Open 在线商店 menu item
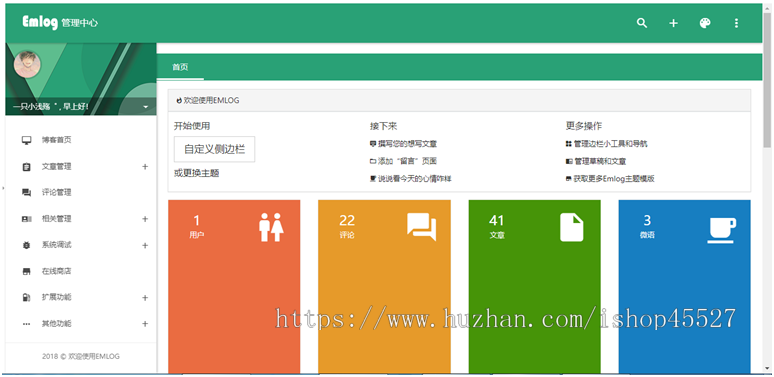The width and height of the screenshot is (774, 377). click(56, 271)
